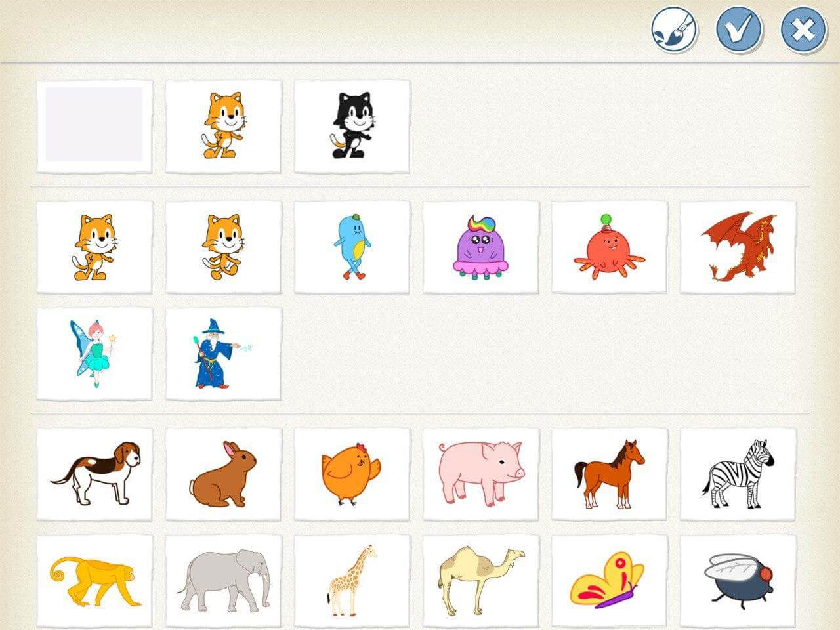Viewport: 840px width, 630px height.
Task: Open the paint editor brush icon
Action: pyautogui.click(x=674, y=30)
